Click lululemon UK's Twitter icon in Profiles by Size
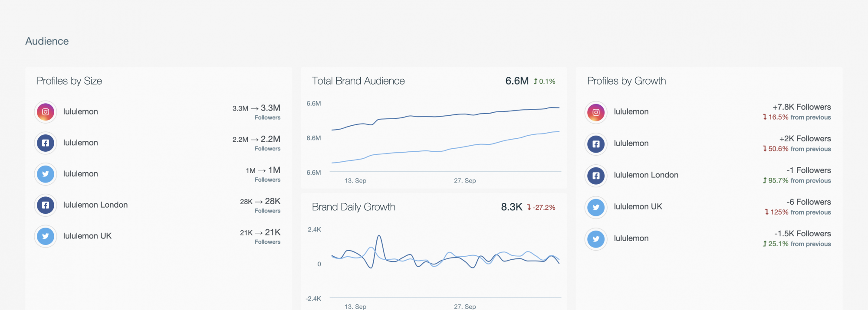 point(46,236)
